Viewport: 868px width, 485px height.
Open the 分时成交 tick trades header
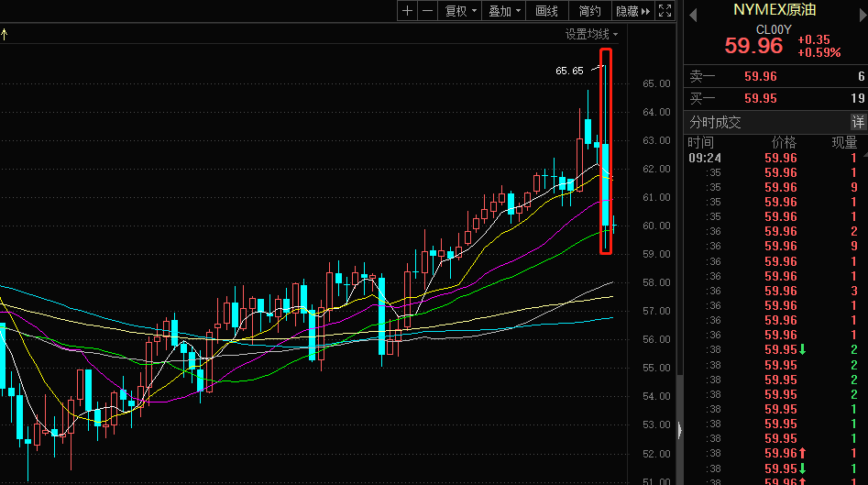point(715,122)
